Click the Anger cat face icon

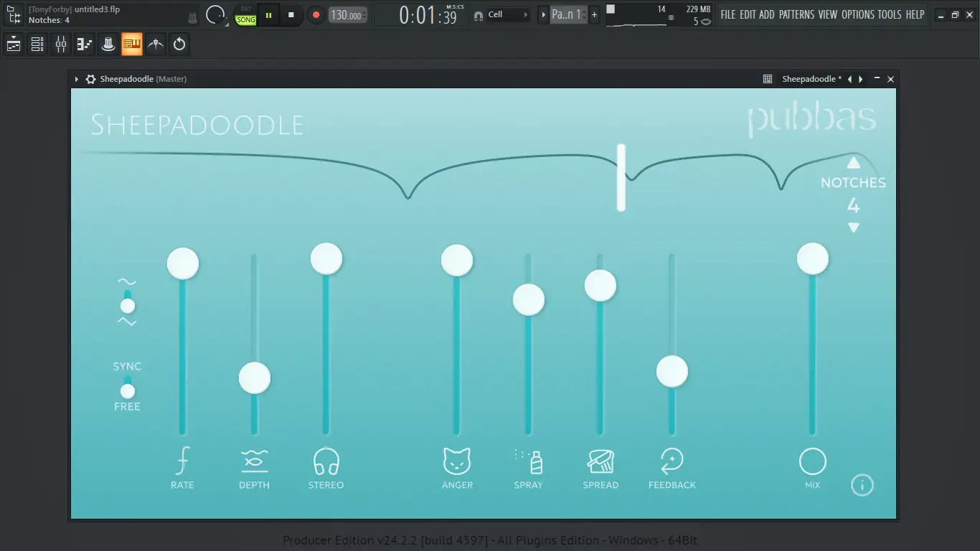point(457,461)
